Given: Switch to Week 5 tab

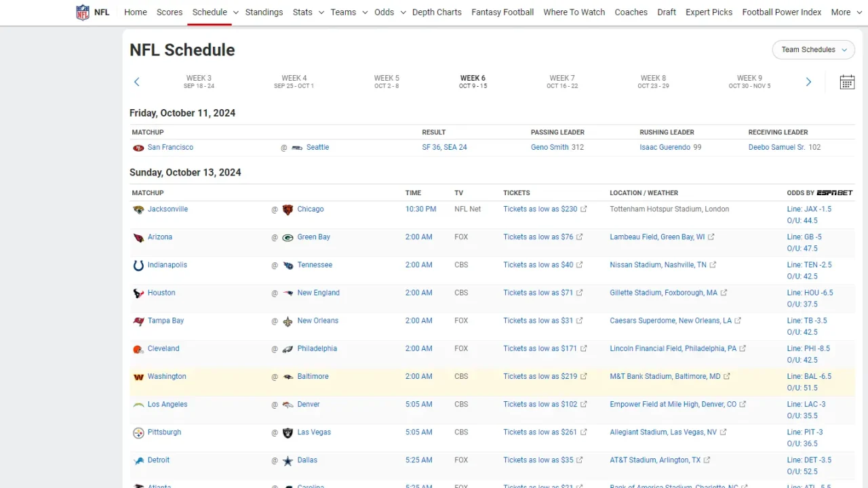Looking at the screenshot, I should click(387, 82).
